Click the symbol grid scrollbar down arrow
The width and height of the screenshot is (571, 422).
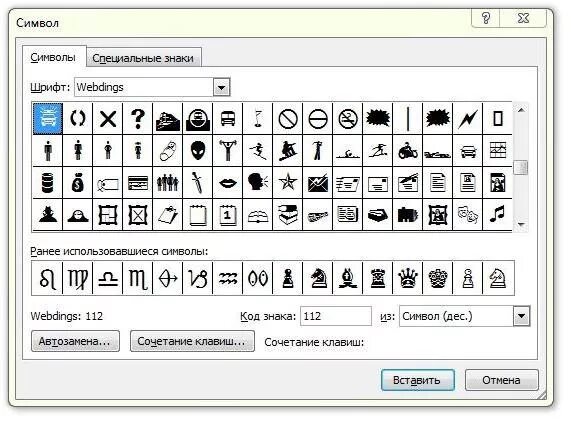click(x=521, y=225)
